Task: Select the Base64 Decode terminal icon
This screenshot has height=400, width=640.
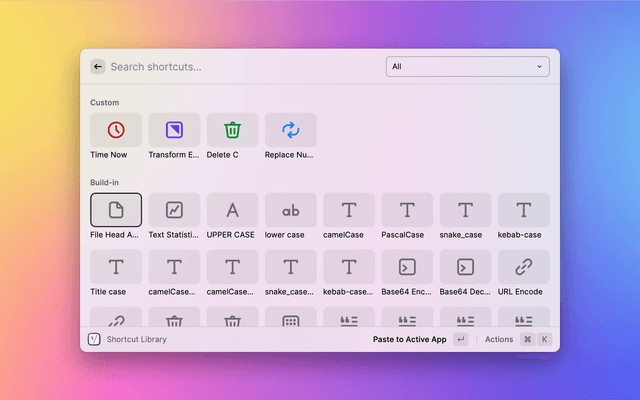Action: pos(465,267)
